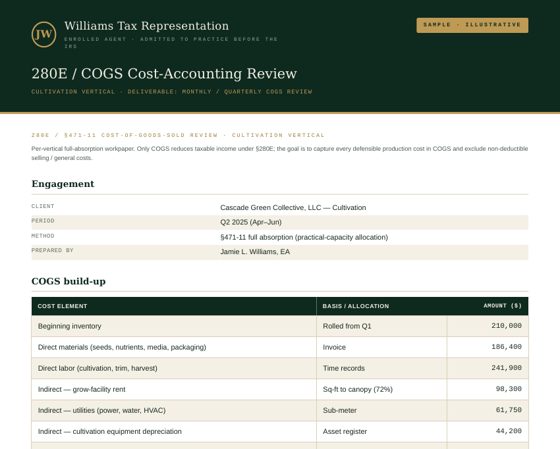The image size is (560, 449).
Task: Click Jamie L. Williams, EA value
Action: pyautogui.click(x=255, y=252)
